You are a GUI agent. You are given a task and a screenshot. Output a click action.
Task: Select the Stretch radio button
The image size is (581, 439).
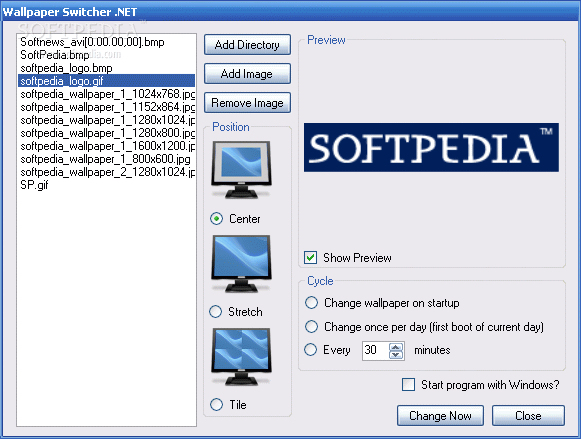click(x=216, y=312)
